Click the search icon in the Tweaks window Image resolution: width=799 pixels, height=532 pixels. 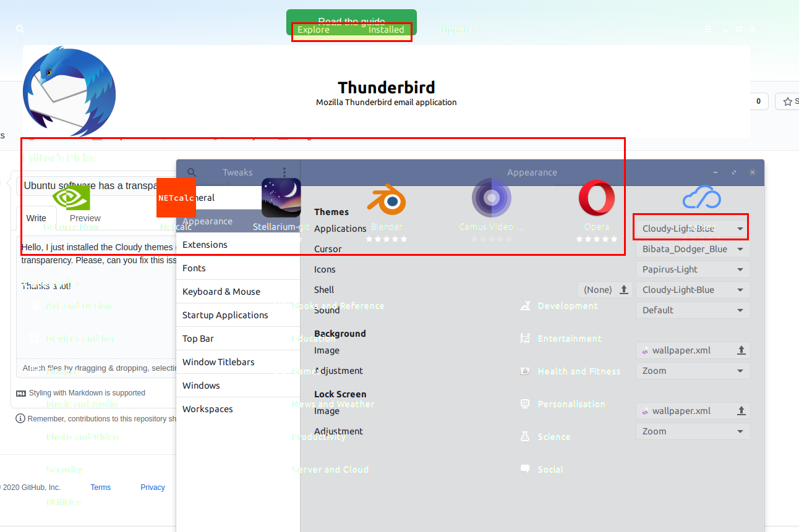192,172
